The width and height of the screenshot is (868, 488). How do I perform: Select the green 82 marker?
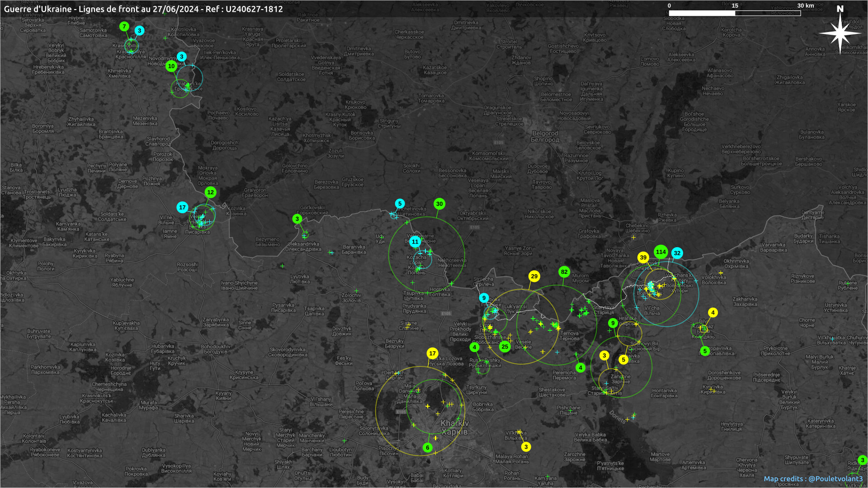click(564, 272)
